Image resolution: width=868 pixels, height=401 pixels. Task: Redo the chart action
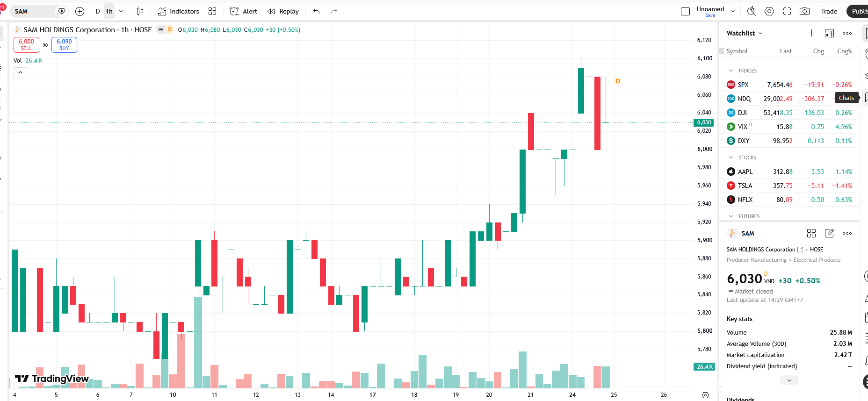(334, 11)
